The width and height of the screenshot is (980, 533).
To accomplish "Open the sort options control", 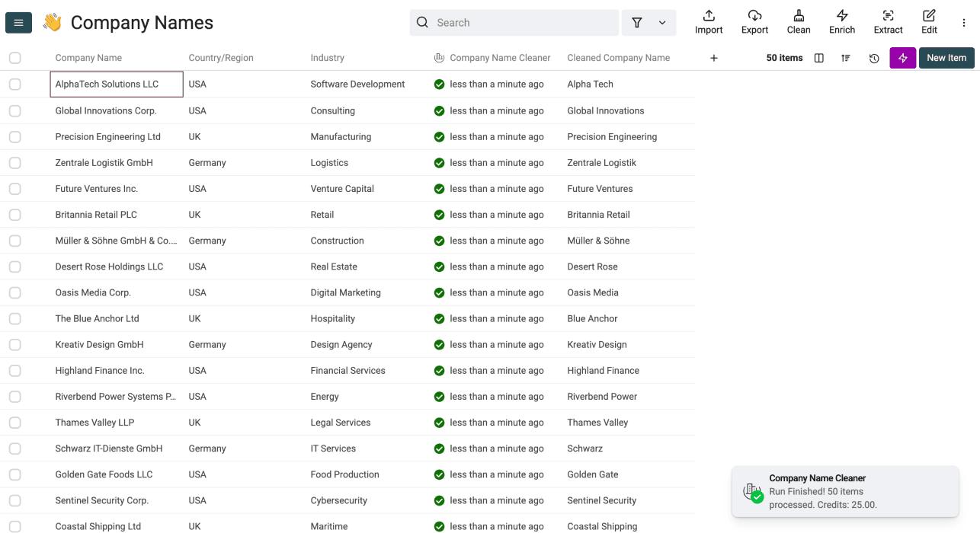I will (x=846, y=57).
